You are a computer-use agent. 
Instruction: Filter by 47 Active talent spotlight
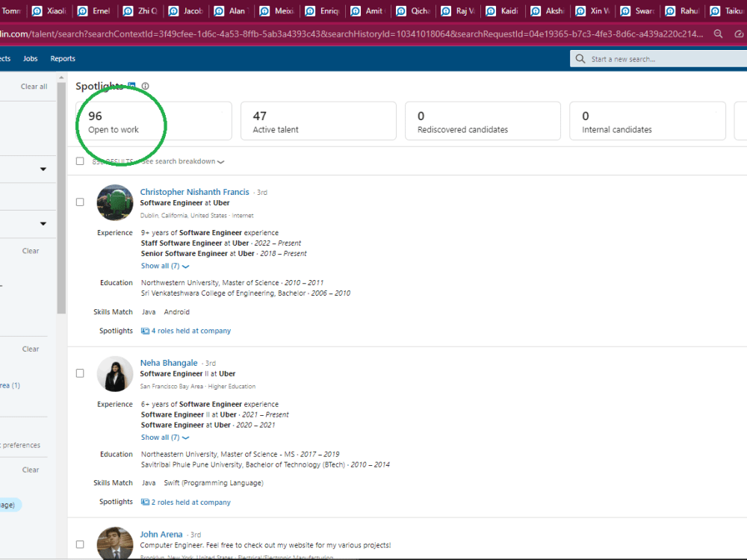coord(318,121)
